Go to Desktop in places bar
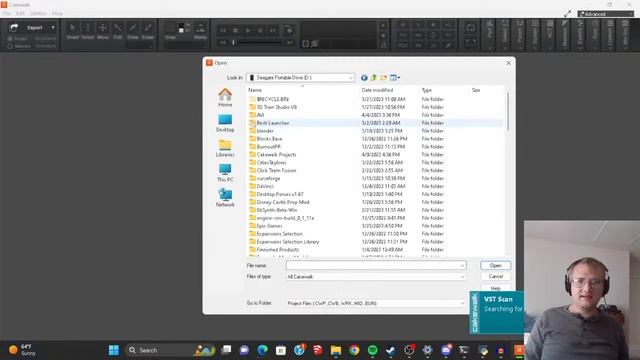This screenshot has width=640, height=360. 225,123
